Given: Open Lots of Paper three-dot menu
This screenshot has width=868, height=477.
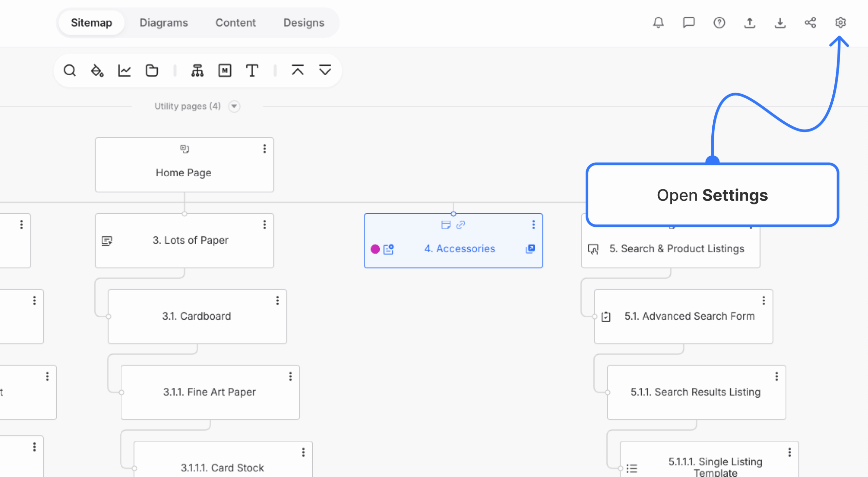Looking at the screenshot, I should (x=264, y=224).
